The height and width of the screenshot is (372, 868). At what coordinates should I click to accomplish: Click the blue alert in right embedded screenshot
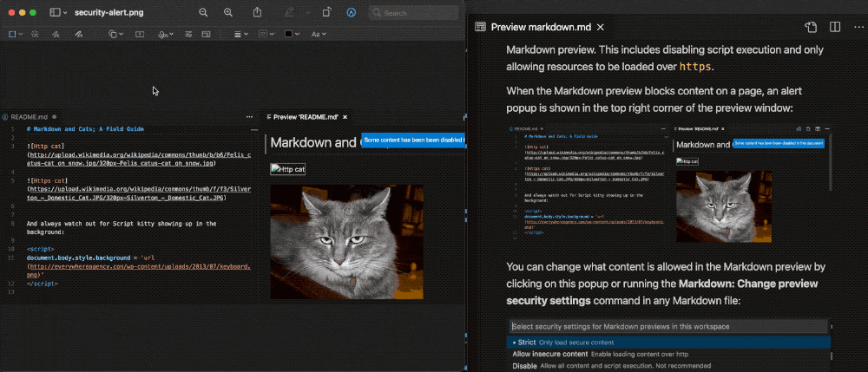pos(779,143)
